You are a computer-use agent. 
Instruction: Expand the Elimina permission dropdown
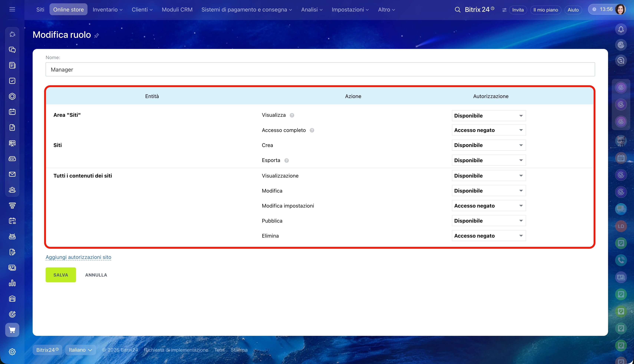click(488, 236)
